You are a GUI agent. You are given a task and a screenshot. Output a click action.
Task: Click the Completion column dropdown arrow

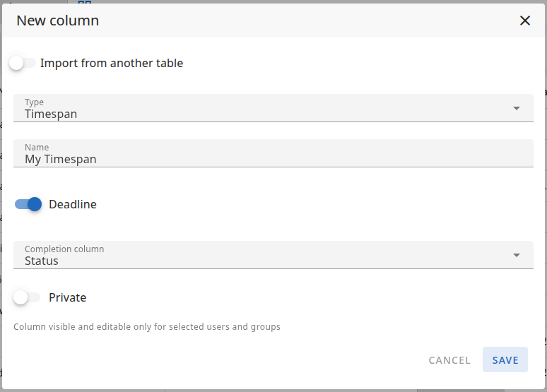517,255
